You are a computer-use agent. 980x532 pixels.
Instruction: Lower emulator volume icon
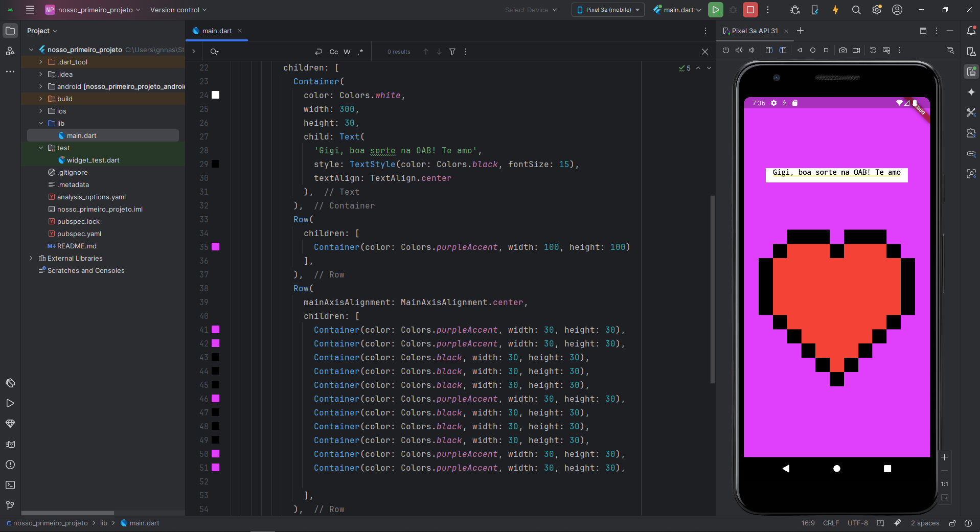pyautogui.click(x=751, y=50)
